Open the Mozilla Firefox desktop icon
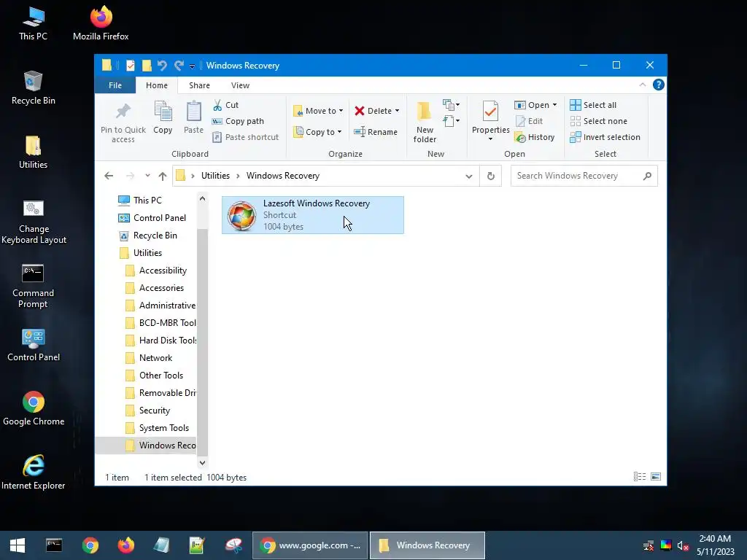Image resolution: width=747 pixels, height=560 pixels. point(101,23)
